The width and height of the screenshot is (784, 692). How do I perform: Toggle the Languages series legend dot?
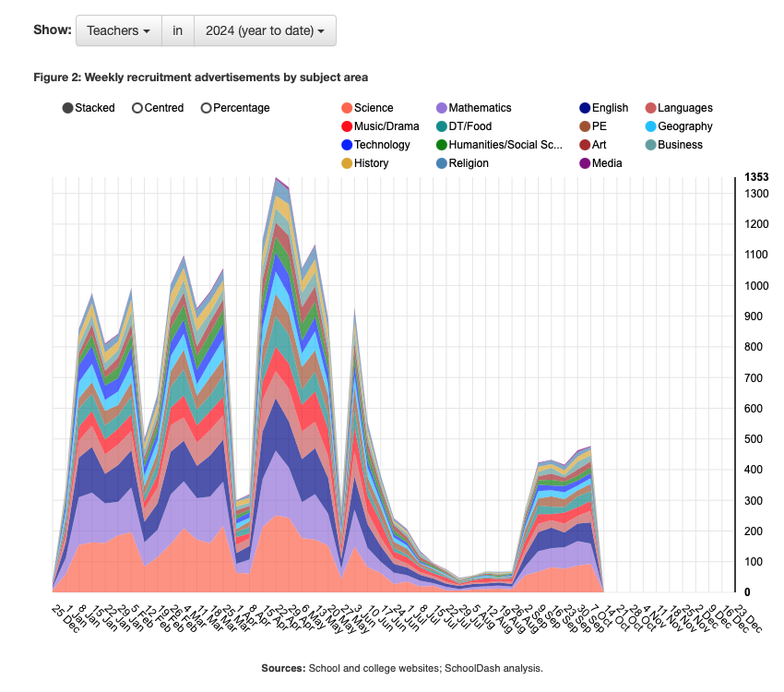[x=650, y=108]
